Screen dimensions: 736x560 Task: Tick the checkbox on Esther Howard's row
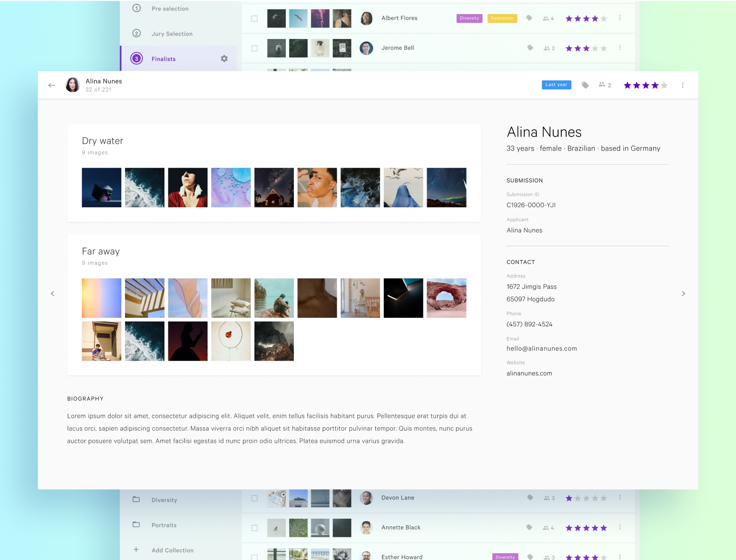coord(254,556)
